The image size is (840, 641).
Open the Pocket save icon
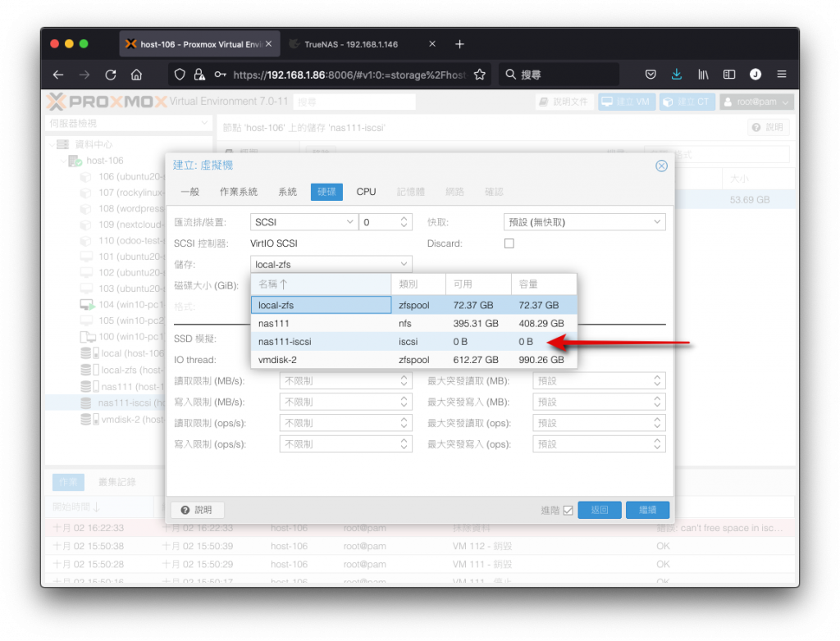tap(651, 75)
